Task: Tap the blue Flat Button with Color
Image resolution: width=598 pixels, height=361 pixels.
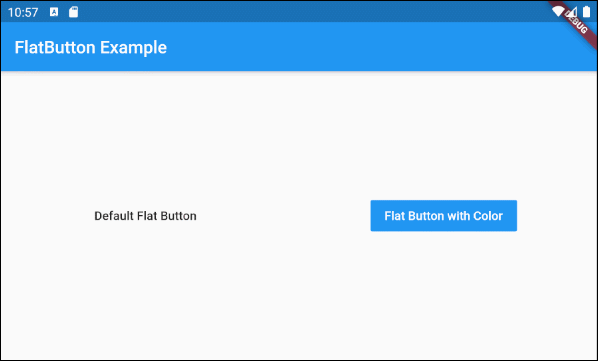Action: pyautogui.click(x=444, y=216)
